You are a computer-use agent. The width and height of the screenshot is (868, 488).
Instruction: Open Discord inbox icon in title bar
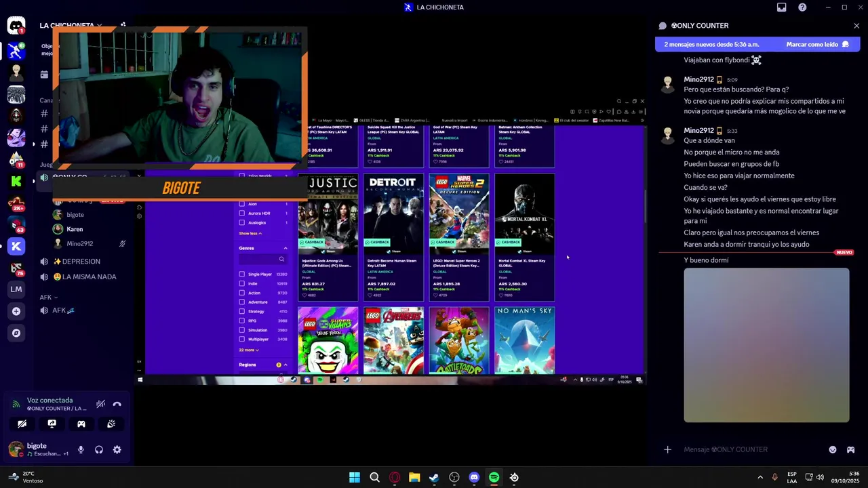(x=782, y=7)
